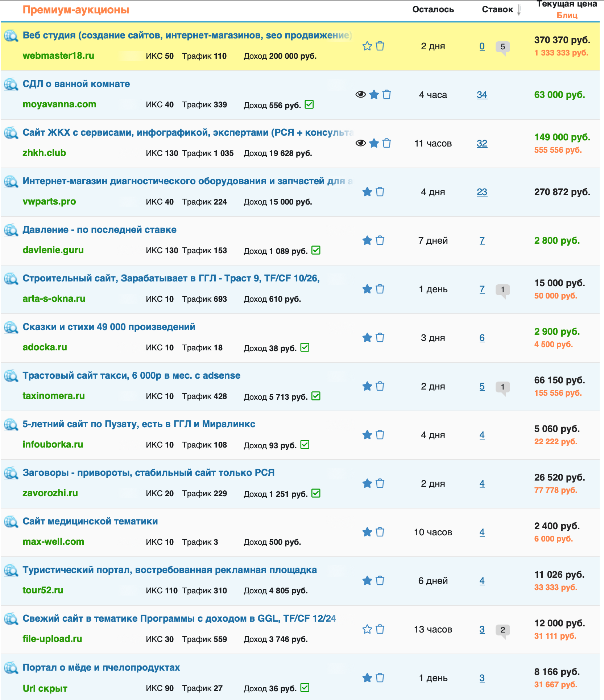Click the site icon beside Веб студия title

[x=11, y=36]
